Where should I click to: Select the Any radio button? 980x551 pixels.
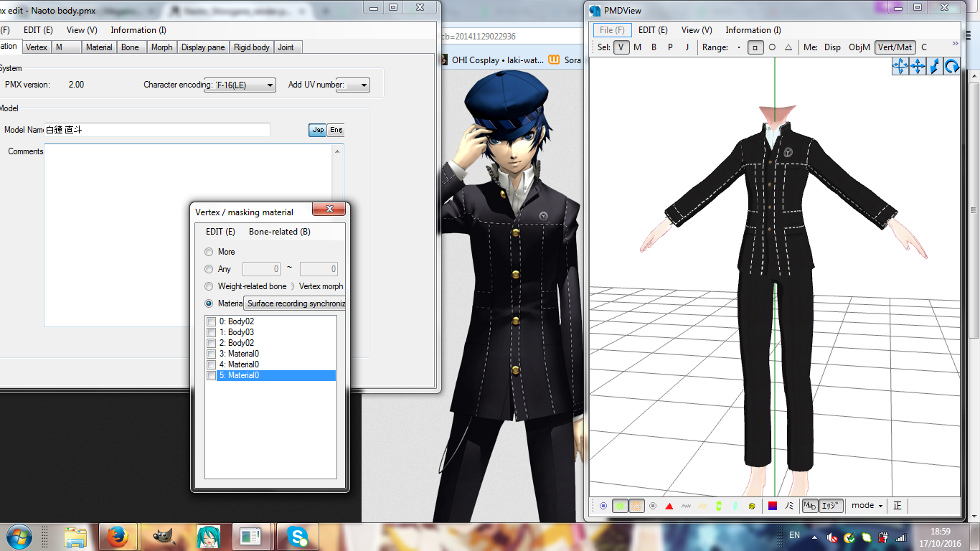209,269
